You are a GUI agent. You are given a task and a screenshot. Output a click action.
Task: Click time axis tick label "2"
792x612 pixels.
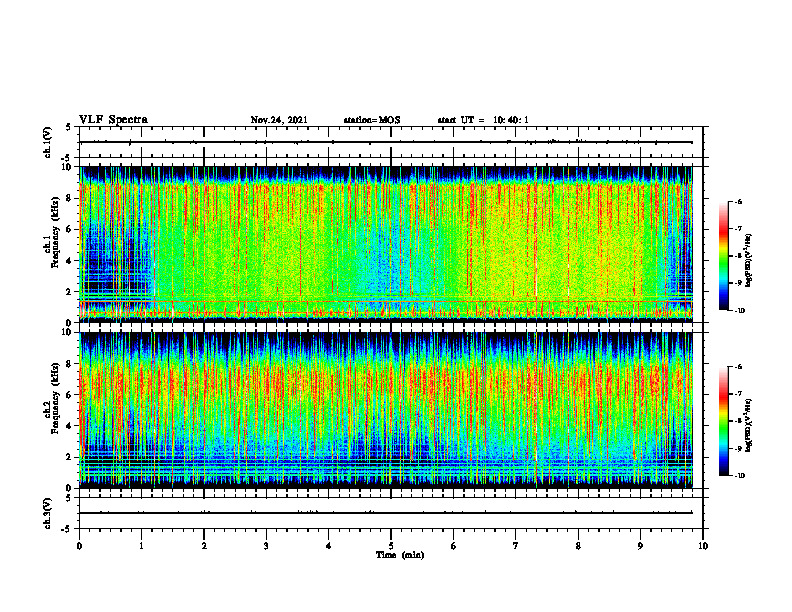(x=204, y=546)
